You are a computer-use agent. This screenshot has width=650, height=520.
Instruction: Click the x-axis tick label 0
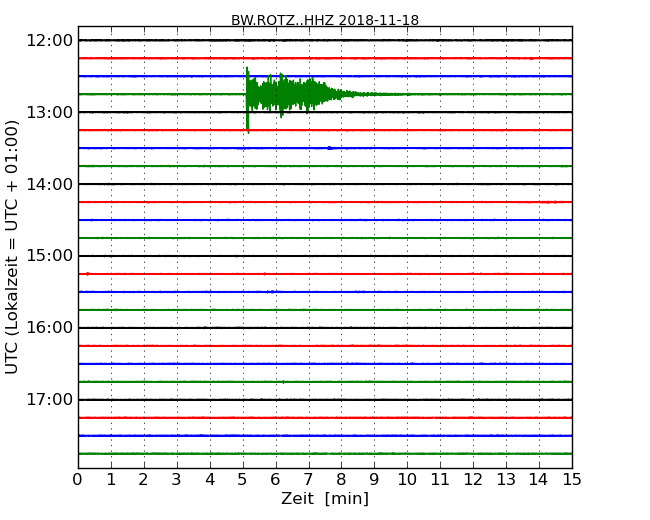tap(78, 480)
